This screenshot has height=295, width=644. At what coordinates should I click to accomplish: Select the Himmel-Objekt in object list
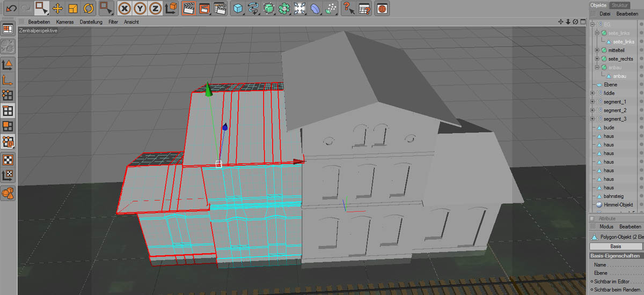point(618,205)
